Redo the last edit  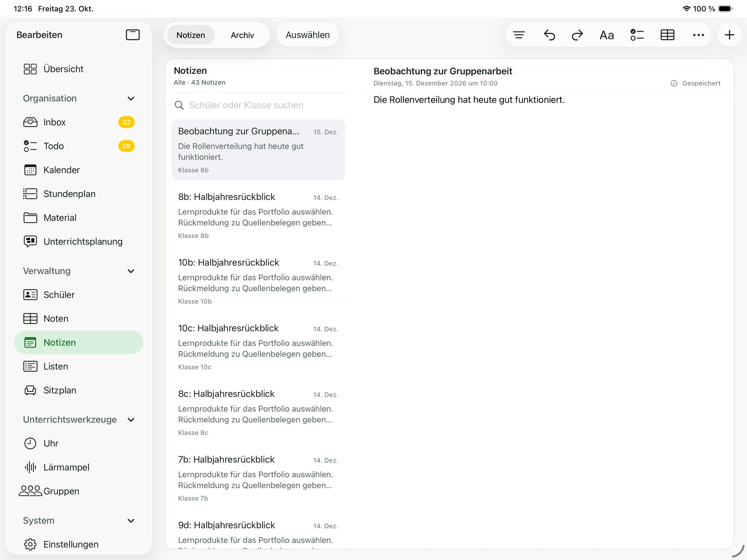click(x=577, y=35)
